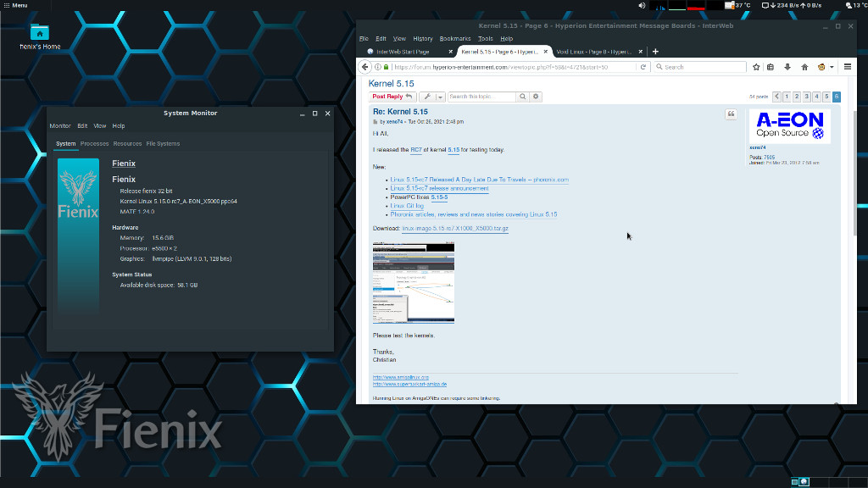Open System Monitor's Monitor menu
This screenshot has height=488, width=868.
pyautogui.click(x=60, y=125)
